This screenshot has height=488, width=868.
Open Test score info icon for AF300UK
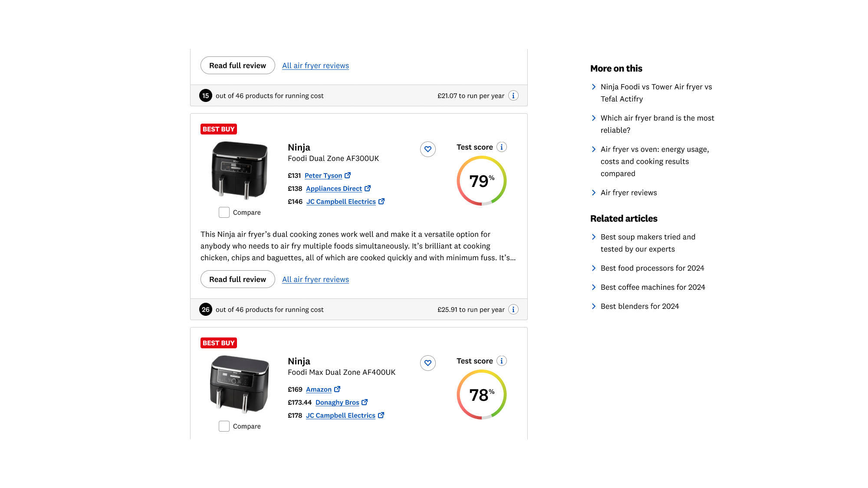click(501, 147)
